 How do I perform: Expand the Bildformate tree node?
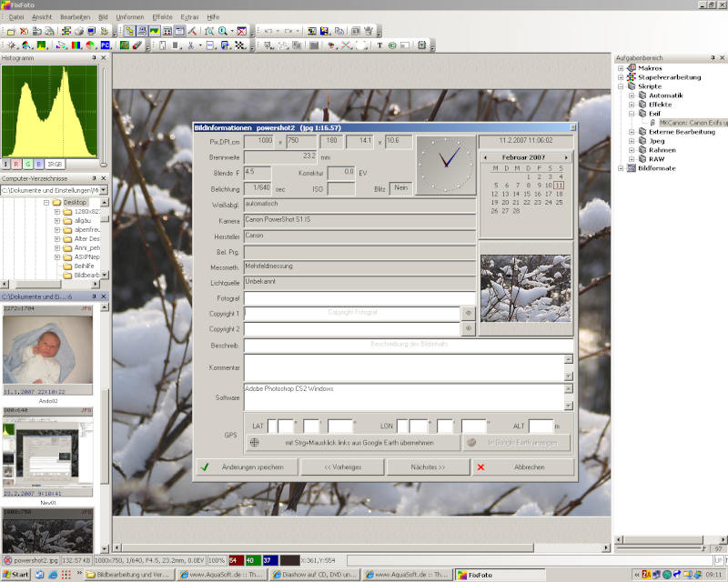[x=621, y=168]
